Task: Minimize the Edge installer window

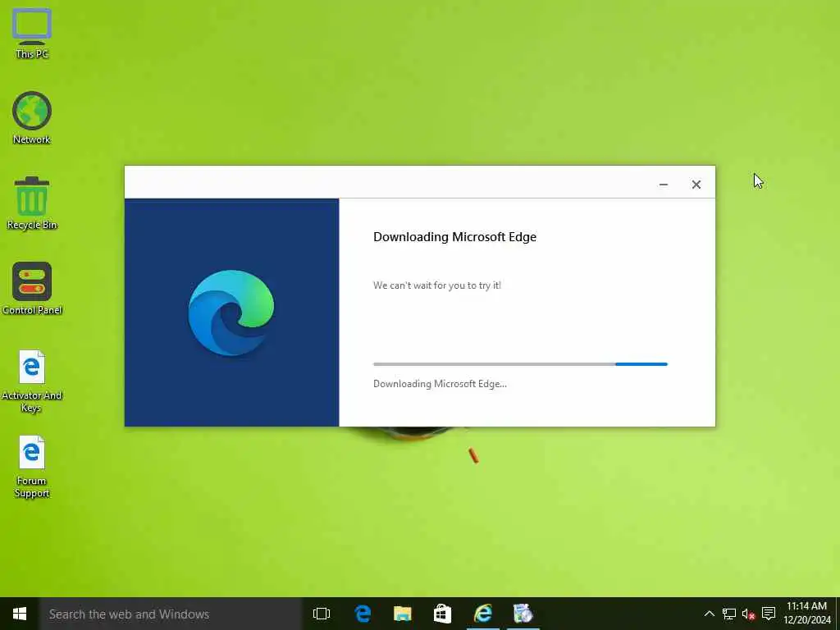Action: pyautogui.click(x=663, y=185)
